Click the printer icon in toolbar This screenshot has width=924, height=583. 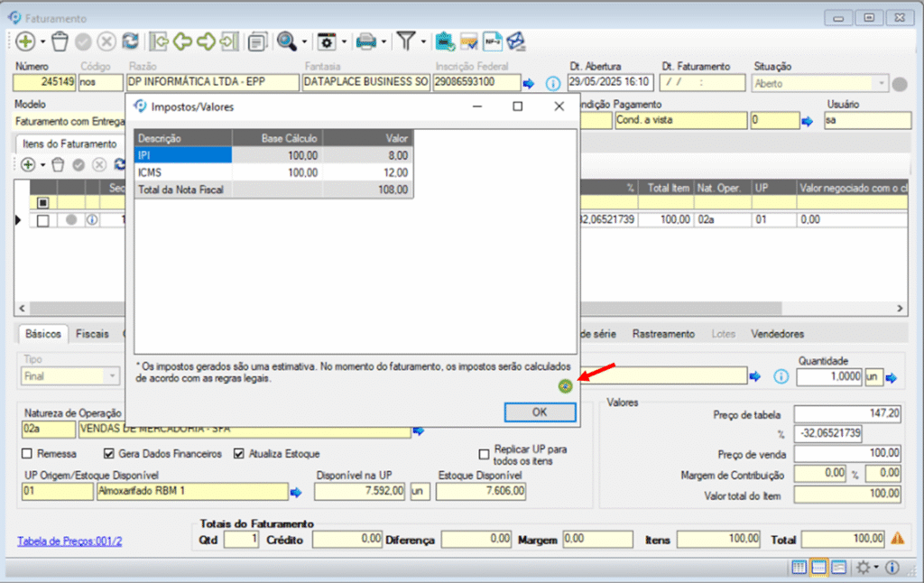[x=365, y=42]
